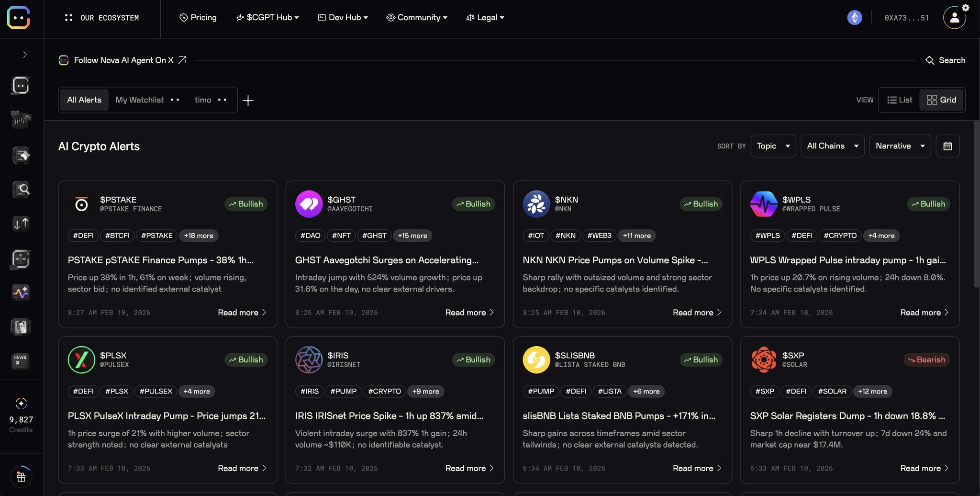The width and height of the screenshot is (980, 496).
Task: Open the All Chains dropdown
Action: [832, 146]
